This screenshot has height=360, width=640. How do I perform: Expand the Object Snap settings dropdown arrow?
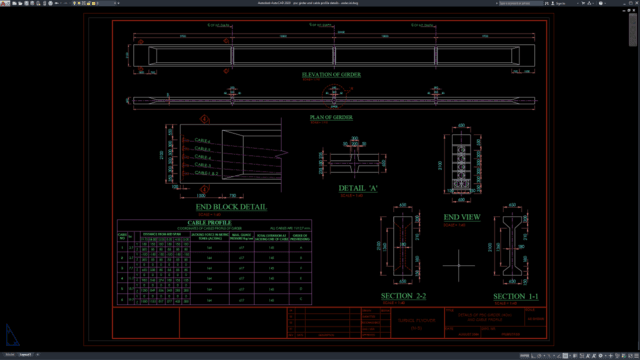(570, 356)
